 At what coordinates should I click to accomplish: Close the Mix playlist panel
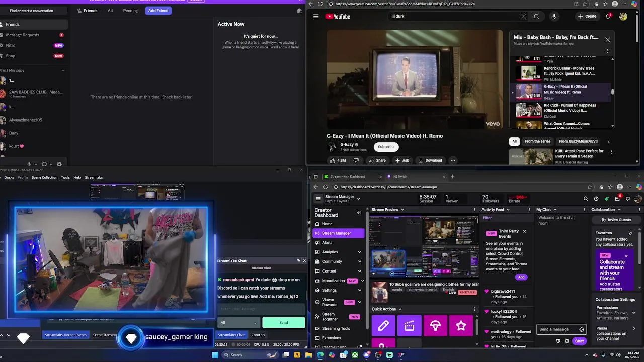pos(608,39)
